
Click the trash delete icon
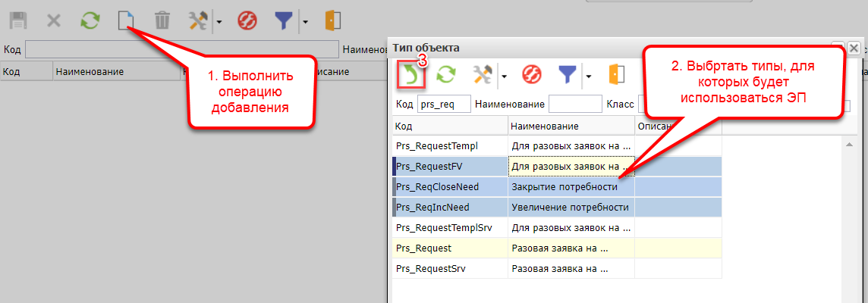[x=162, y=20]
